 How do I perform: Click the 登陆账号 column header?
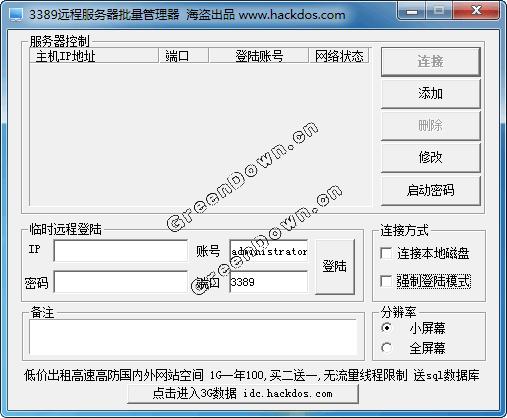point(259,56)
